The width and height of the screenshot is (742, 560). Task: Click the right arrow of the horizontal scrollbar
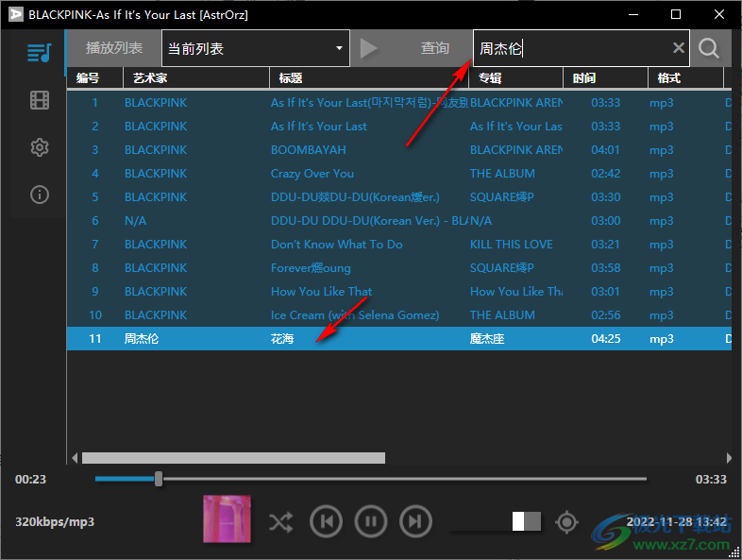click(x=728, y=458)
